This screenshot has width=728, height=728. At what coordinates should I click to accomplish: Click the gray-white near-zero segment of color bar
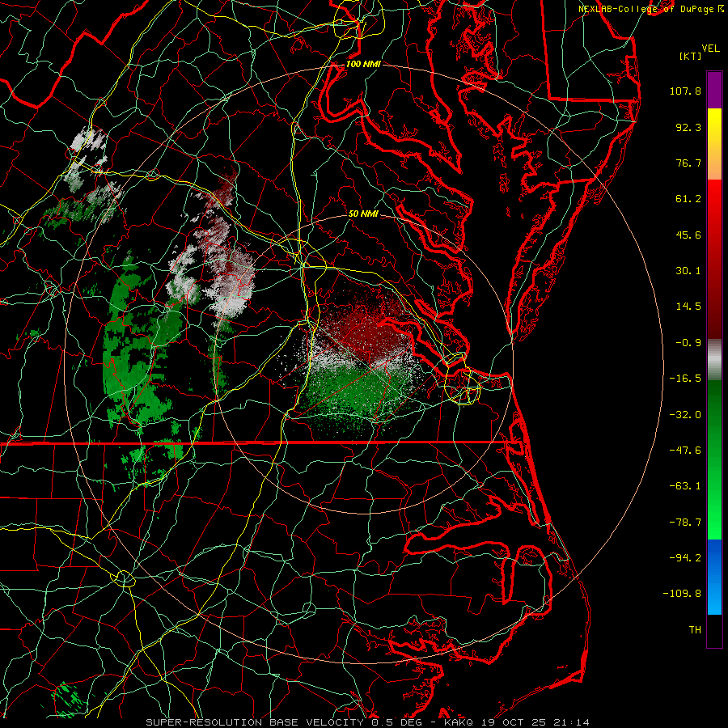[714, 360]
